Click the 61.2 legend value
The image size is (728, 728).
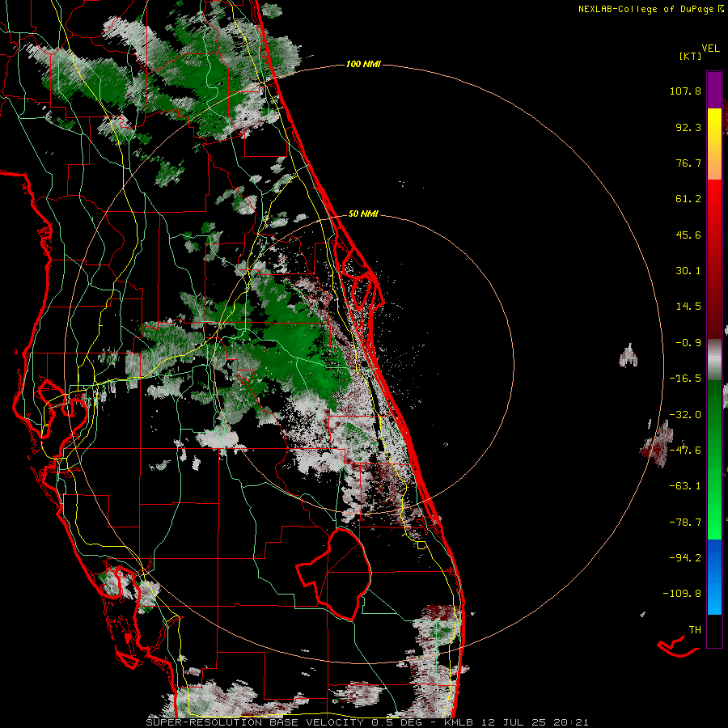click(x=688, y=199)
